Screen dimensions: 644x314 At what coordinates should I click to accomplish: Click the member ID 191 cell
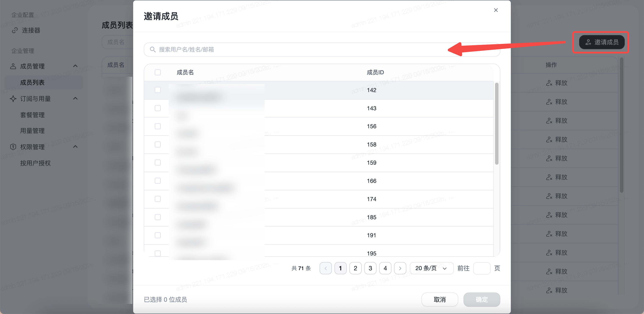point(372,235)
